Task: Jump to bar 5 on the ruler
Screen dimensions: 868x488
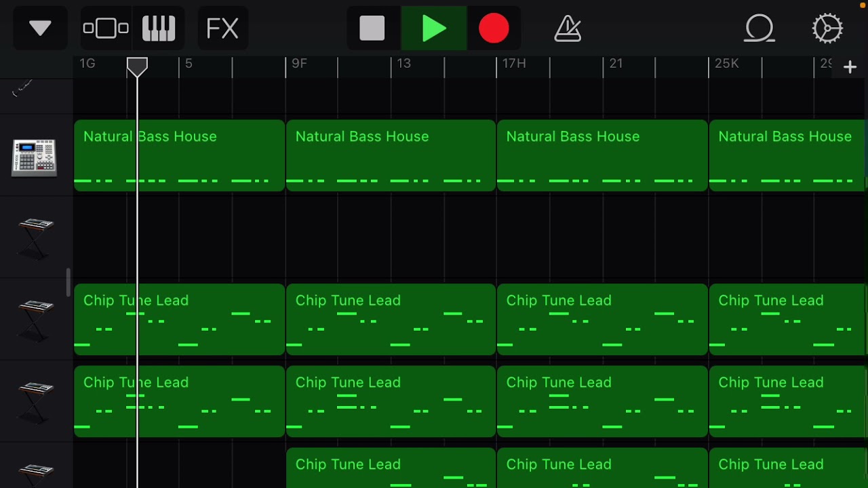Action: (189, 63)
